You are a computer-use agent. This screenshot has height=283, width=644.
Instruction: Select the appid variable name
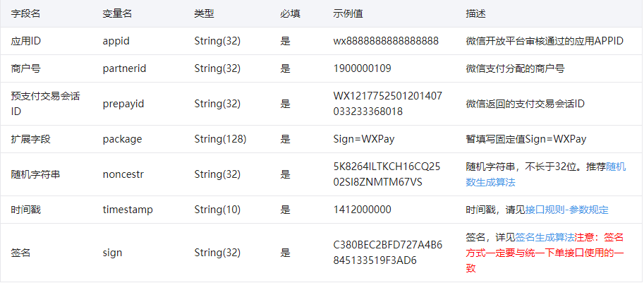coord(116,41)
